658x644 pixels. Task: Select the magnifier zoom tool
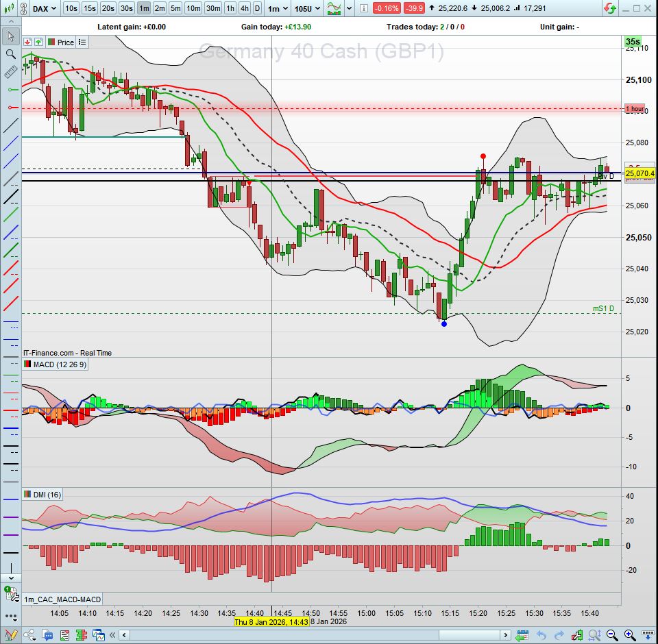pyautogui.click(x=11, y=54)
